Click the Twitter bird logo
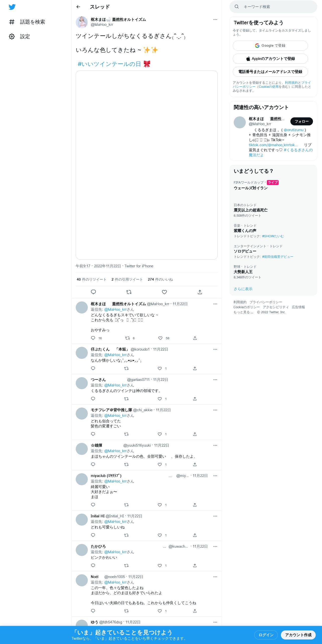Viewport: 322px width, 644px height. coord(12,7)
